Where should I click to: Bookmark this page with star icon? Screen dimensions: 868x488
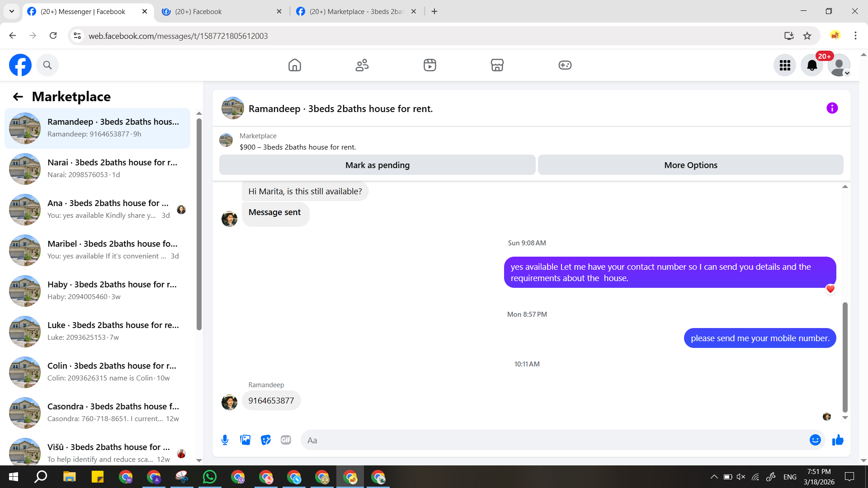pyautogui.click(x=807, y=36)
